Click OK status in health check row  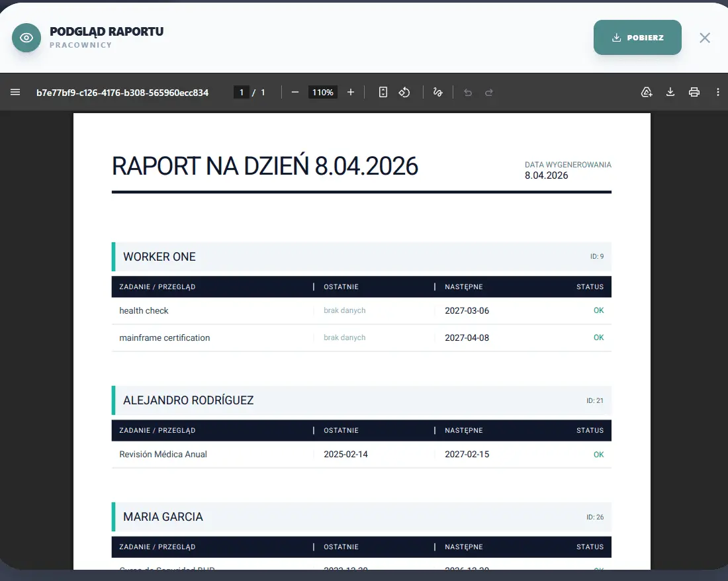click(x=598, y=310)
